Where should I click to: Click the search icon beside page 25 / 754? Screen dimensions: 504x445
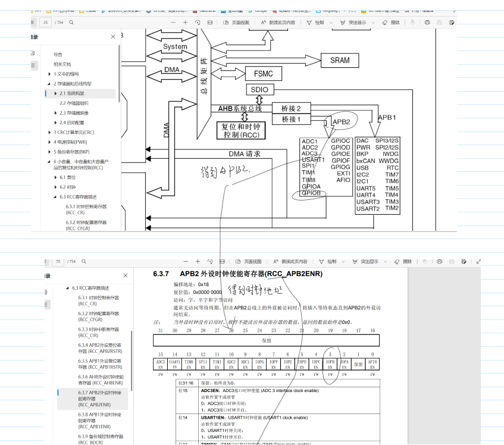pyautogui.click(x=71, y=23)
